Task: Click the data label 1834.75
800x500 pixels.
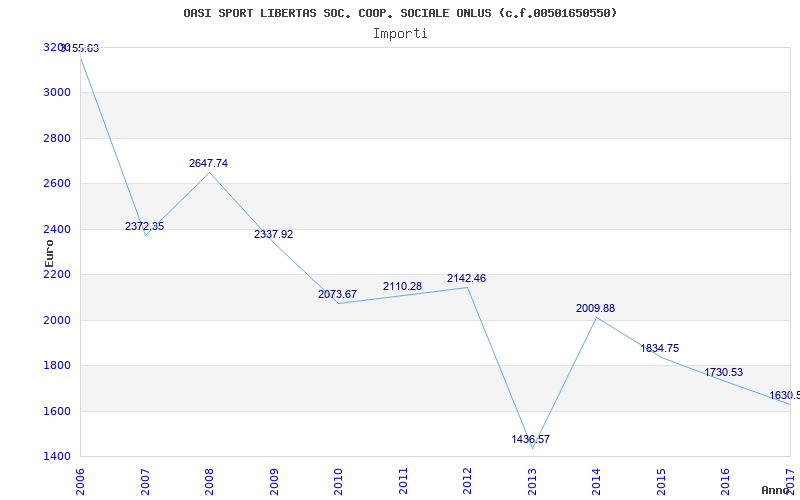Action: click(660, 348)
